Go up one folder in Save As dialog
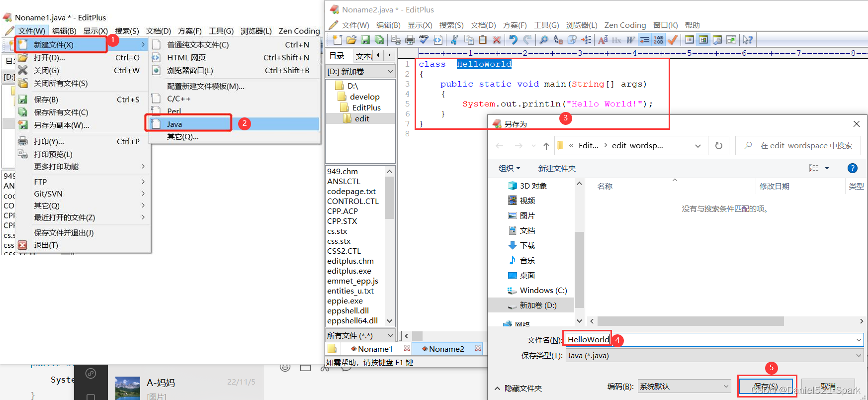Viewport: 868px width, 400px height. click(x=546, y=146)
